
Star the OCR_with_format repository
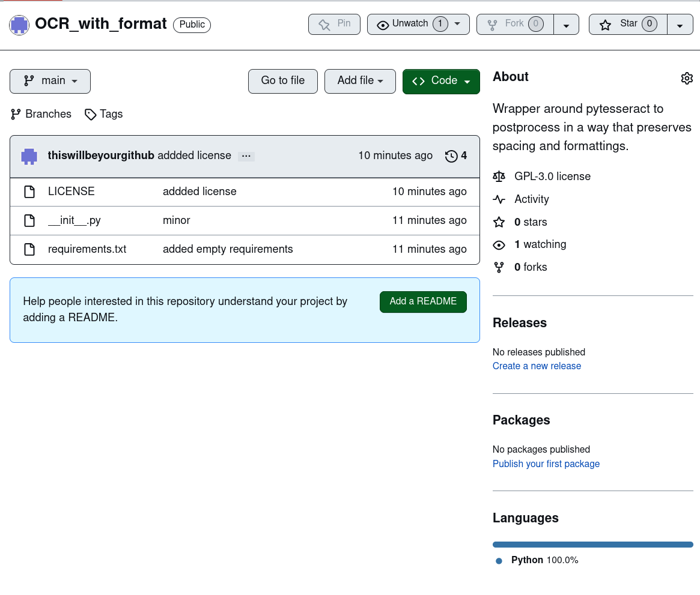click(627, 24)
